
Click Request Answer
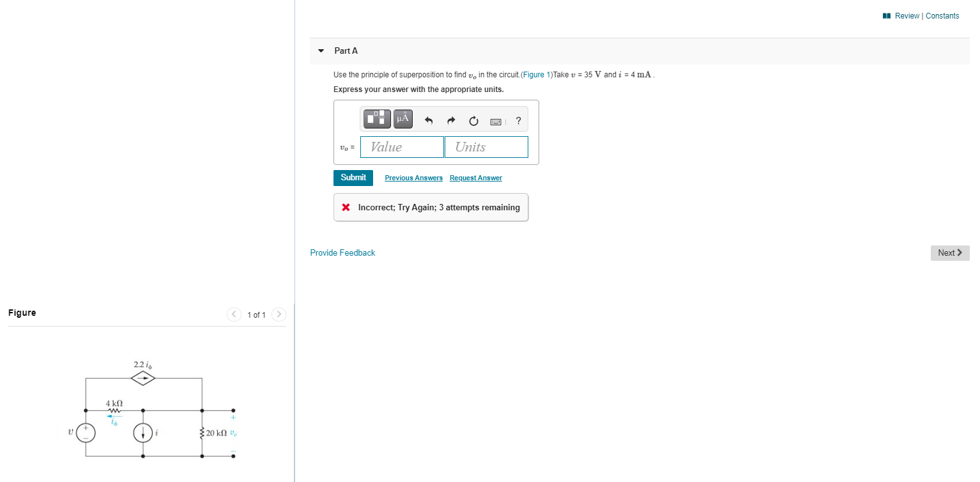pos(475,178)
